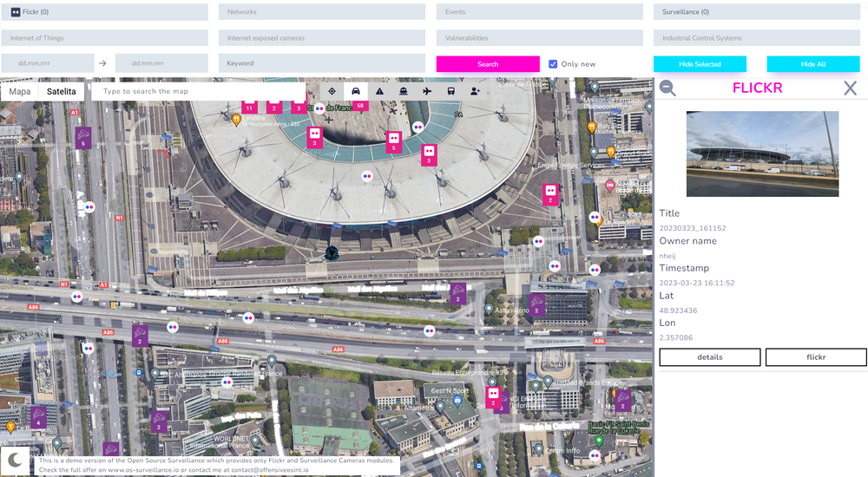Open the Internet exposed cameras selector
Viewport: 868px width, 477px height.
click(321, 38)
